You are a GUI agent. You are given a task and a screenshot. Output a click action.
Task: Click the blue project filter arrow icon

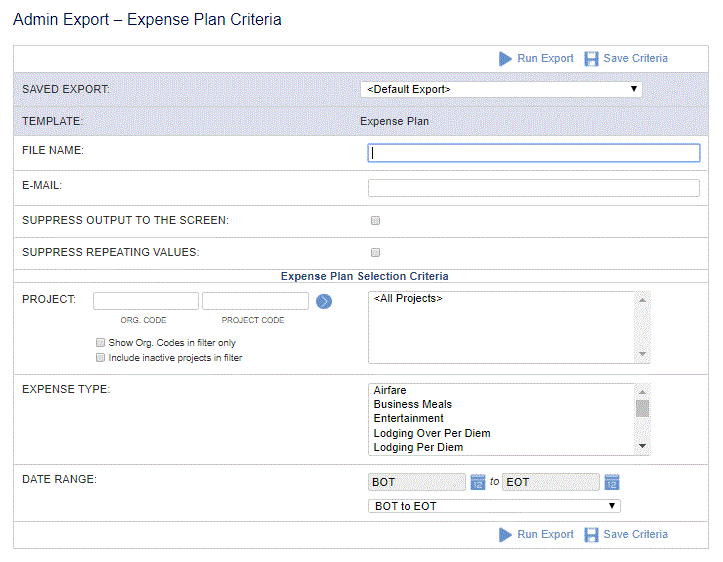click(324, 301)
